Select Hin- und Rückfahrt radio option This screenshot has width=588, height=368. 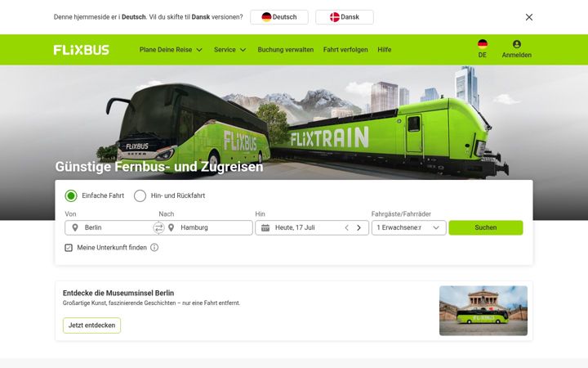tap(140, 195)
